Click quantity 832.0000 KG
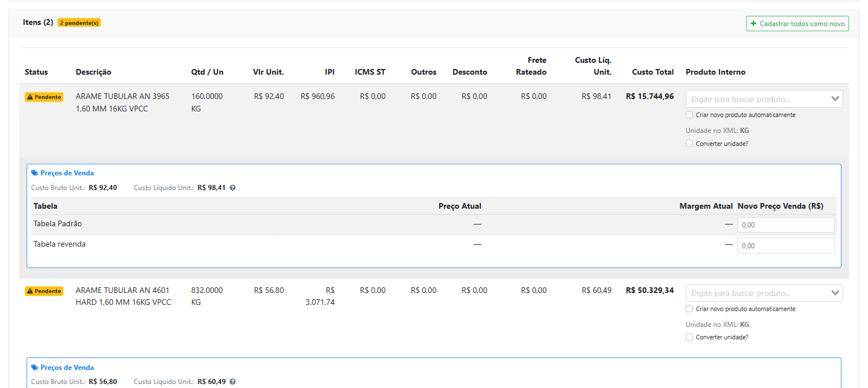This screenshot has width=868, height=388. pos(207,296)
